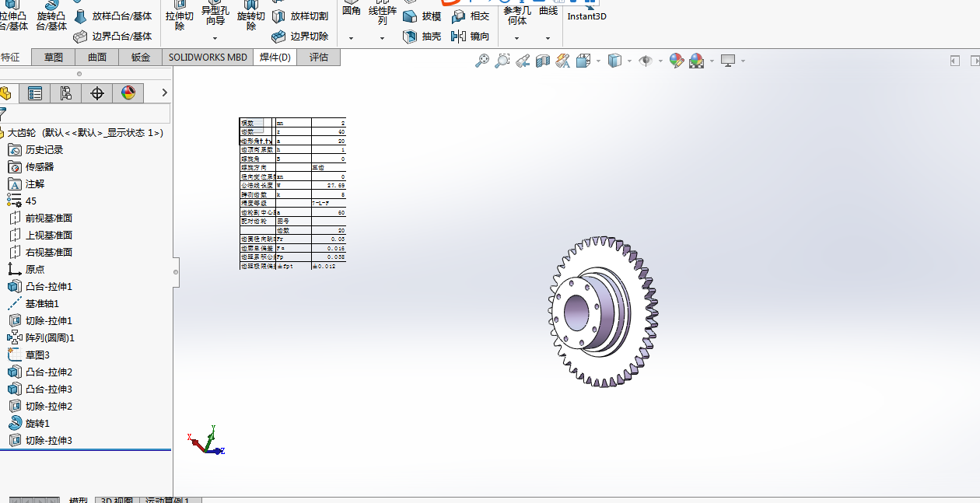Switch to the 焊件(D) Weldments tab

point(275,57)
